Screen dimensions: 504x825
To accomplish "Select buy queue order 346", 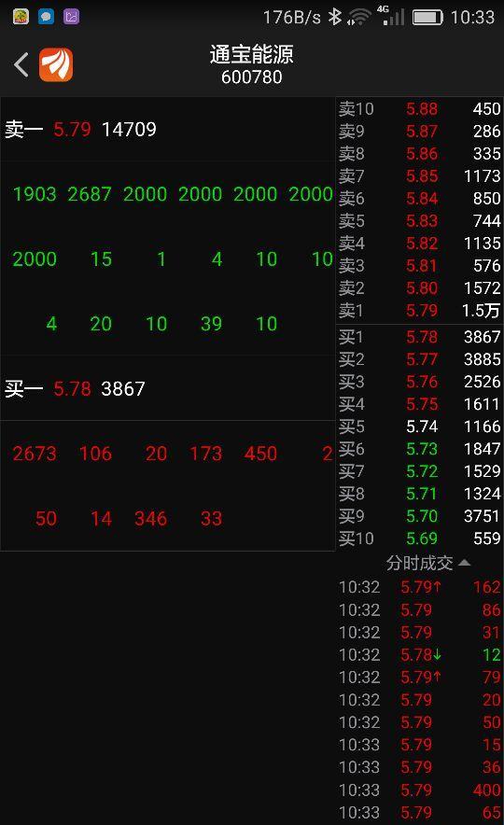I will 150,519.
